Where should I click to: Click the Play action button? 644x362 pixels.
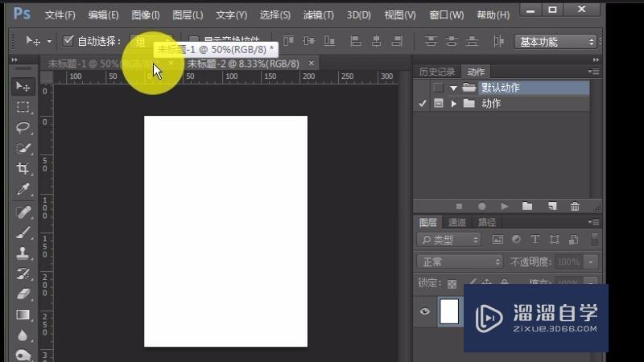[505, 207]
